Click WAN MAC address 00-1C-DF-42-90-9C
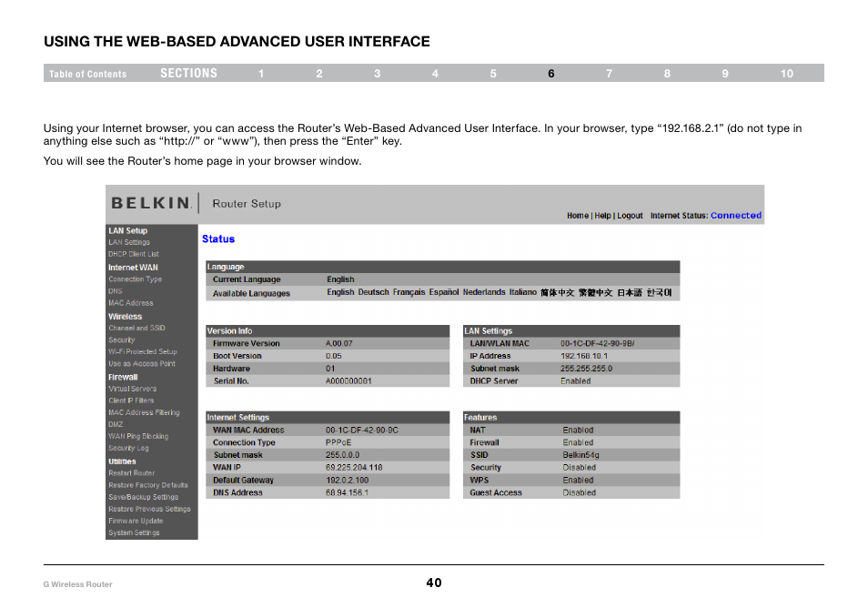Image resolution: width=868 pixels, height=608 pixels. coord(361,431)
